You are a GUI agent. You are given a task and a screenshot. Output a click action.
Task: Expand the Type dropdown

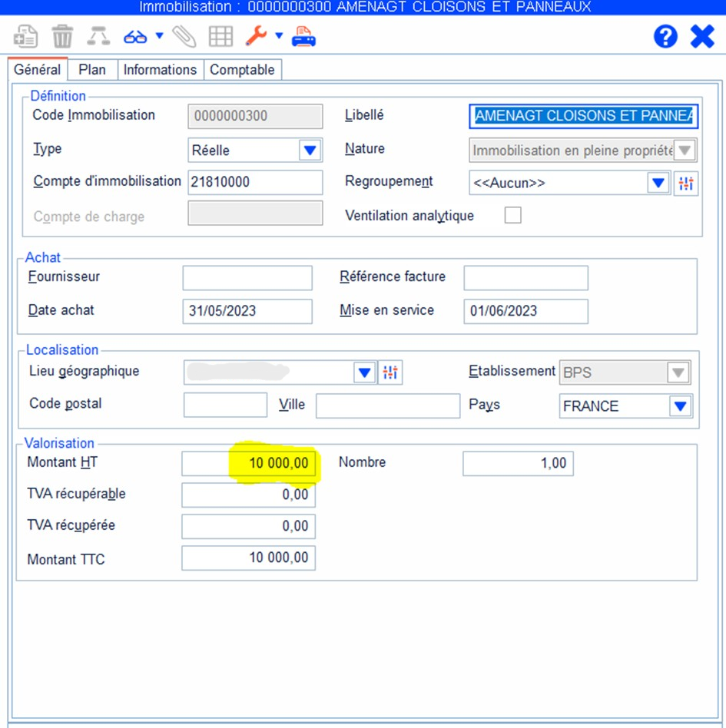coord(310,151)
